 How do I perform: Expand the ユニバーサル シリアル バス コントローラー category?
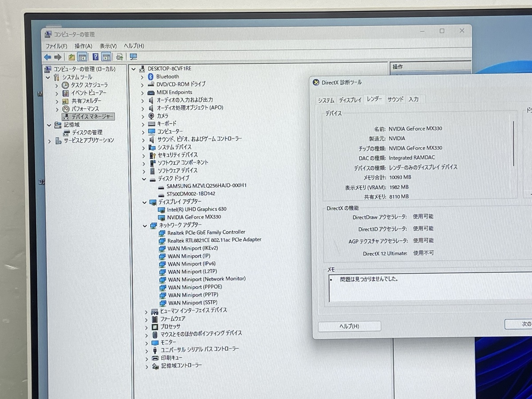coord(147,350)
